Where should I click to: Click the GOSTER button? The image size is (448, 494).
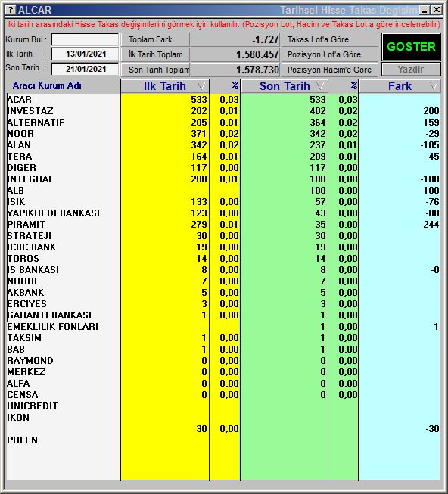coord(411,47)
